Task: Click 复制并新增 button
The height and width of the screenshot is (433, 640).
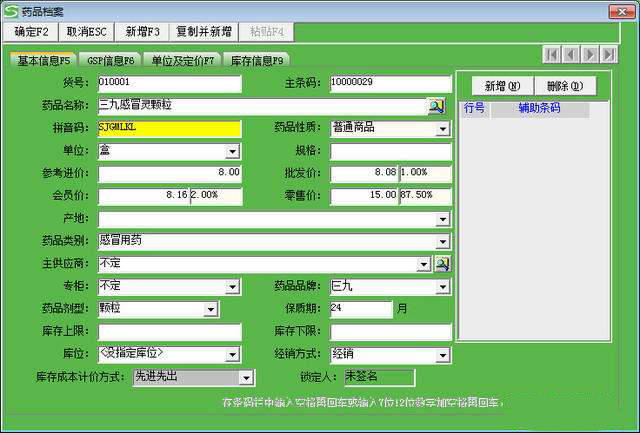Action: (204, 32)
